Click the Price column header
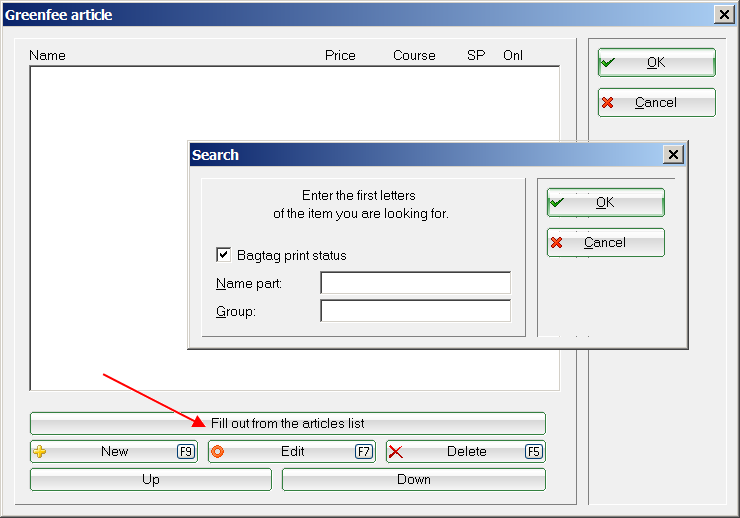The image size is (740, 518). 340,56
